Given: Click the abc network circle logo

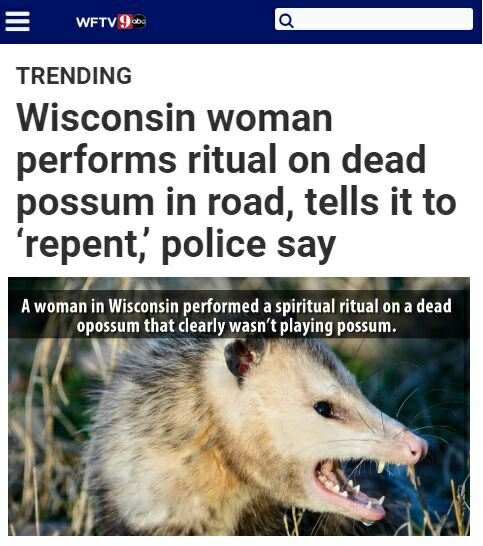Looking at the screenshot, I should [139, 22].
